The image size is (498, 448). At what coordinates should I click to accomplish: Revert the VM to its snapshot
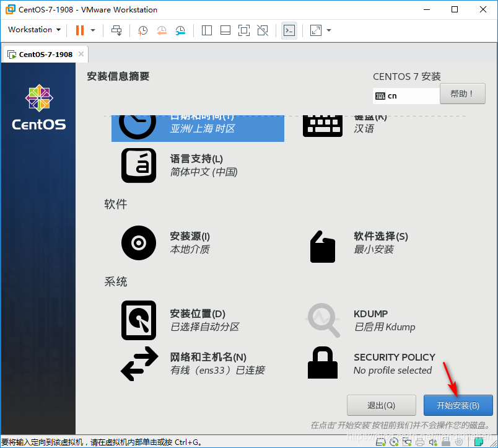(162, 30)
